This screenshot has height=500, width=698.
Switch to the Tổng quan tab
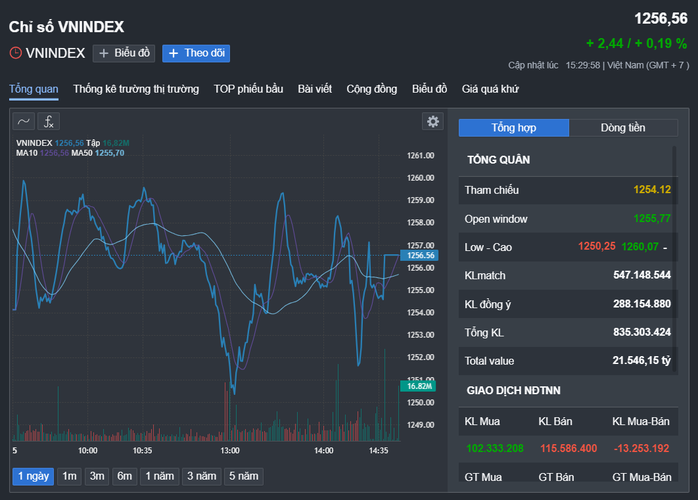pyautogui.click(x=34, y=89)
